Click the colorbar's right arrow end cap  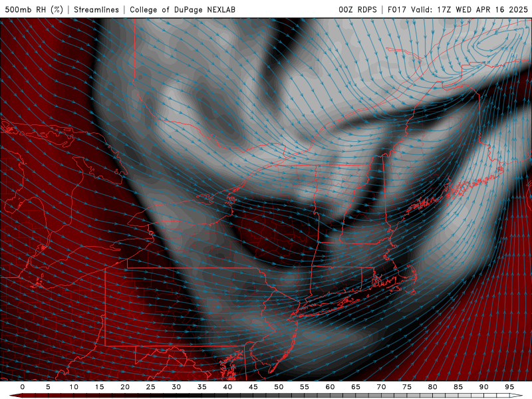point(516,396)
